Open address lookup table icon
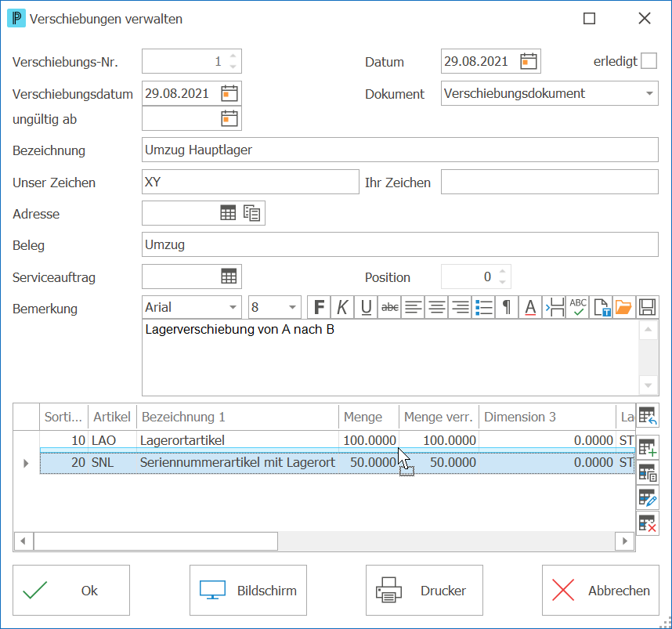Image resolution: width=672 pixels, height=629 pixels. pyautogui.click(x=228, y=213)
